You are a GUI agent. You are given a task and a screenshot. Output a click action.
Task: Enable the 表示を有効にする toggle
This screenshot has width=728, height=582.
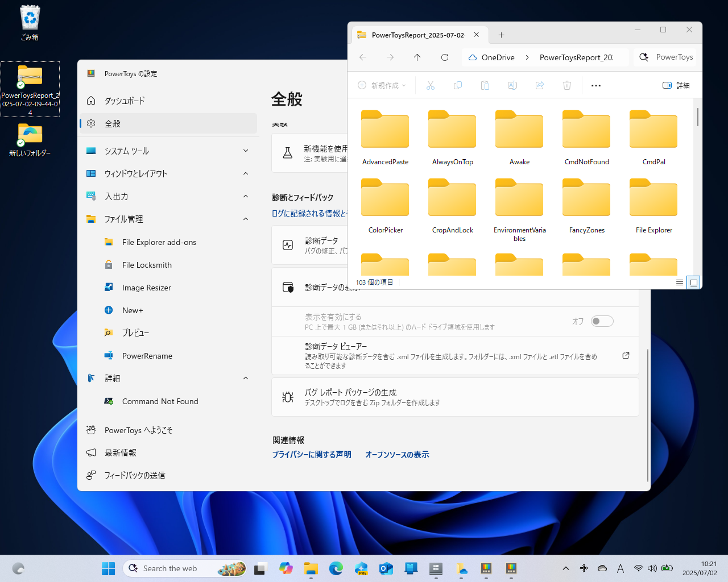point(602,321)
